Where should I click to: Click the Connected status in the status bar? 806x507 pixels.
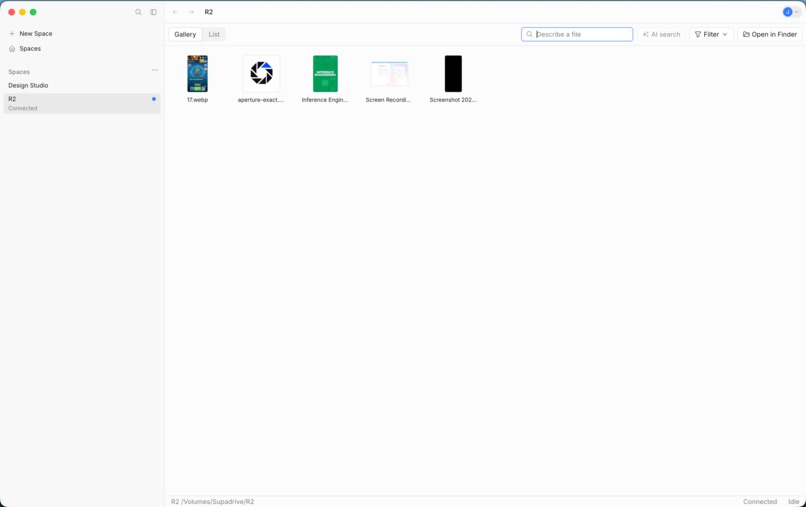(760, 501)
